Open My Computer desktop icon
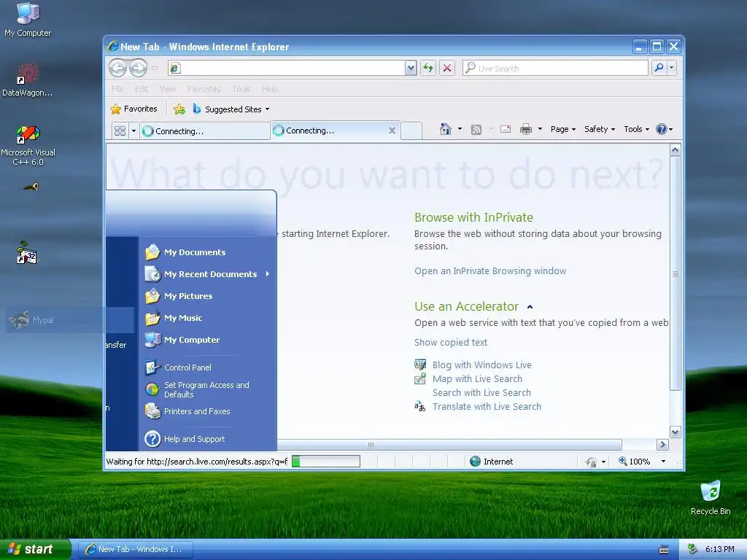Viewport: 747px width, 560px height. pyautogui.click(x=28, y=19)
